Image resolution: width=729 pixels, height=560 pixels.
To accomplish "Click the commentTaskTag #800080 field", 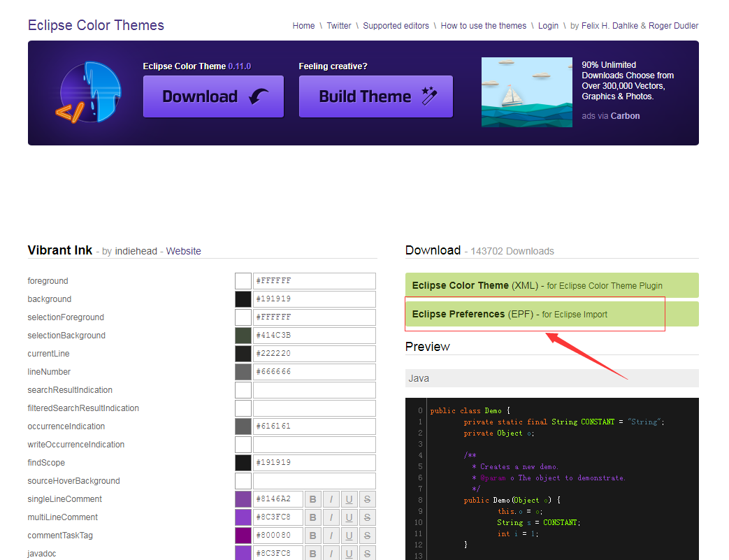I will coord(278,536).
